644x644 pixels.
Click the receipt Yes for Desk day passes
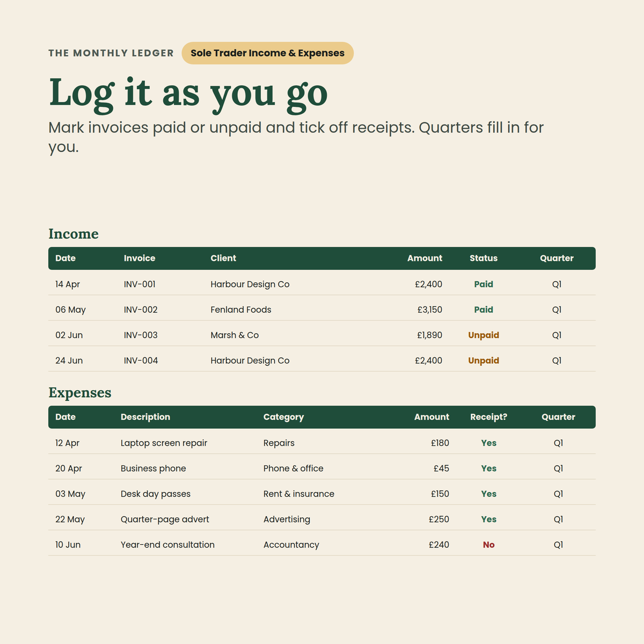pos(489,494)
